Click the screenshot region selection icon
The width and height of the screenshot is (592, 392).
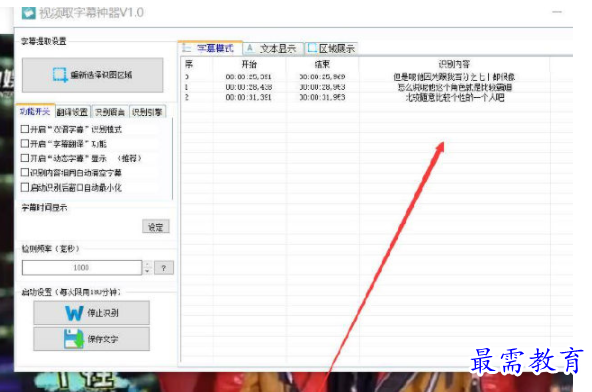(60, 75)
